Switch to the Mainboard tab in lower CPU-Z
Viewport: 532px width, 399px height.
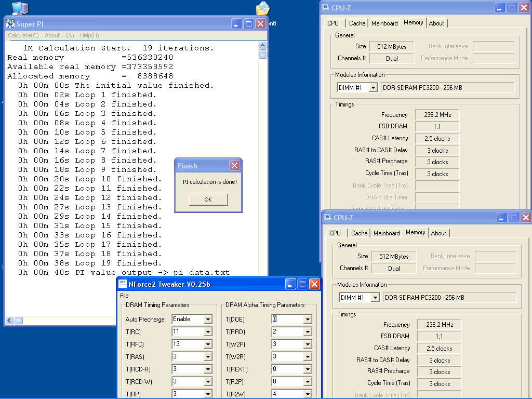(x=387, y=233)
